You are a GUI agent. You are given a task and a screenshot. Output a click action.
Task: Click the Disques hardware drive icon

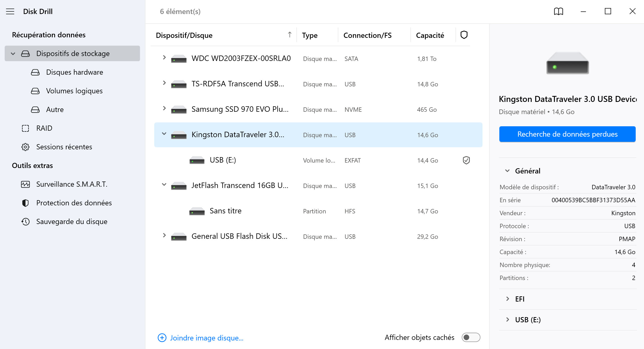35,72
